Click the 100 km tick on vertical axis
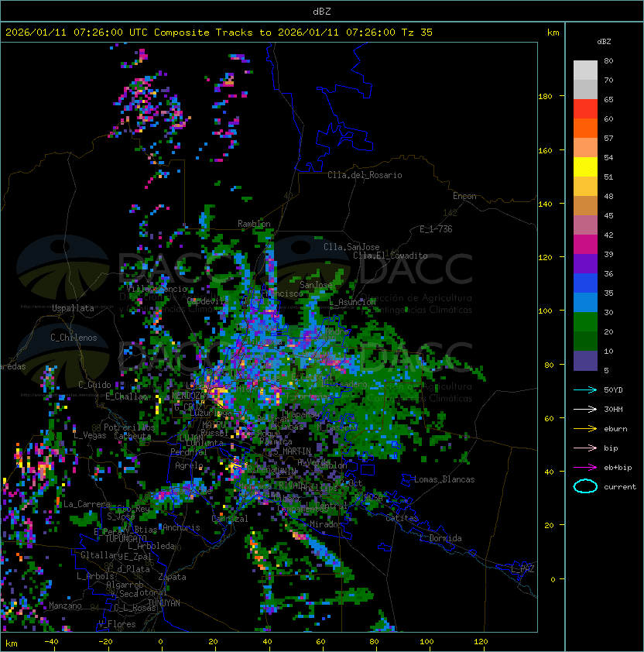 click(x=545, y=311)
